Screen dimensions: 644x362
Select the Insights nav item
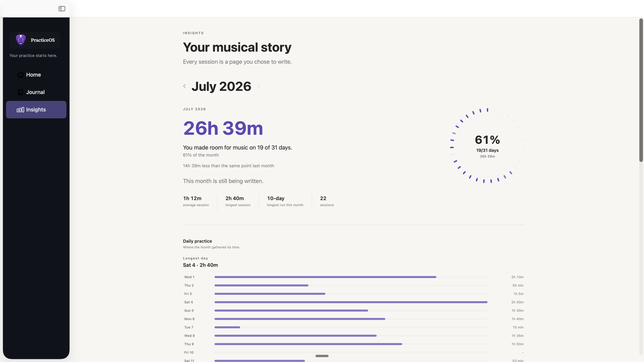(x=36, y=110)
